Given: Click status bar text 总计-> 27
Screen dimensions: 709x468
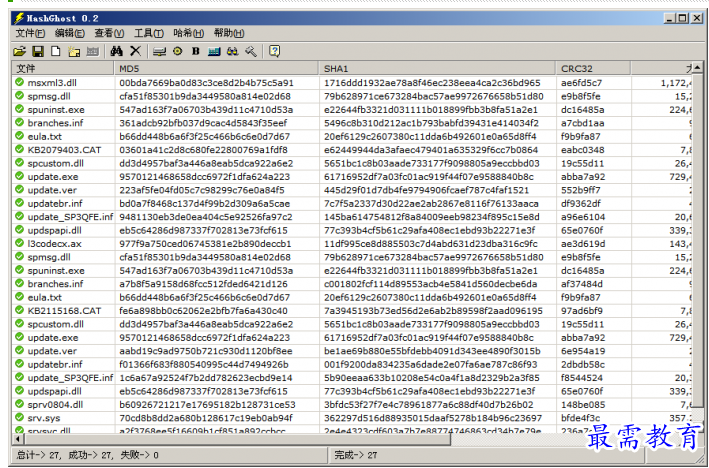Looking at the screenshot, I should 38,455.
